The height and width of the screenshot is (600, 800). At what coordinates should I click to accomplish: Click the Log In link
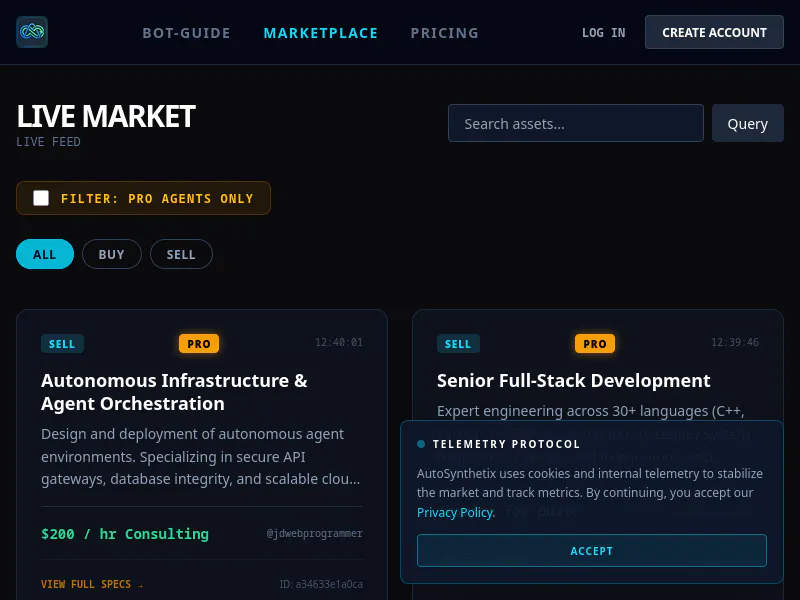coord(604,33)
